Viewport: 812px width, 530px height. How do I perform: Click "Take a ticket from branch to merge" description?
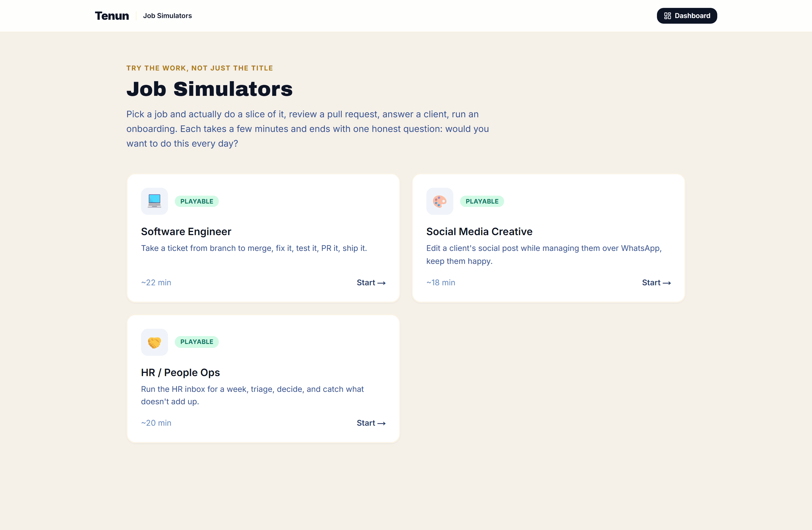pos(254,248)
